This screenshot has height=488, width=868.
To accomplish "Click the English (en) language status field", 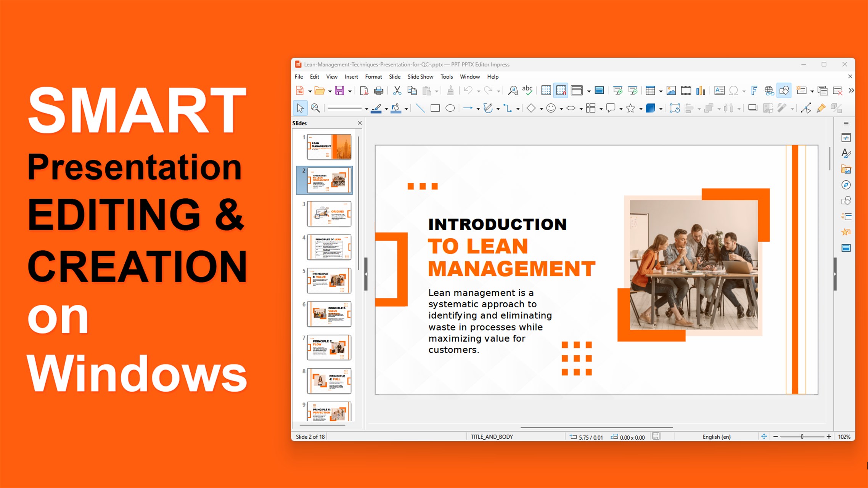I will click(716, 437).
